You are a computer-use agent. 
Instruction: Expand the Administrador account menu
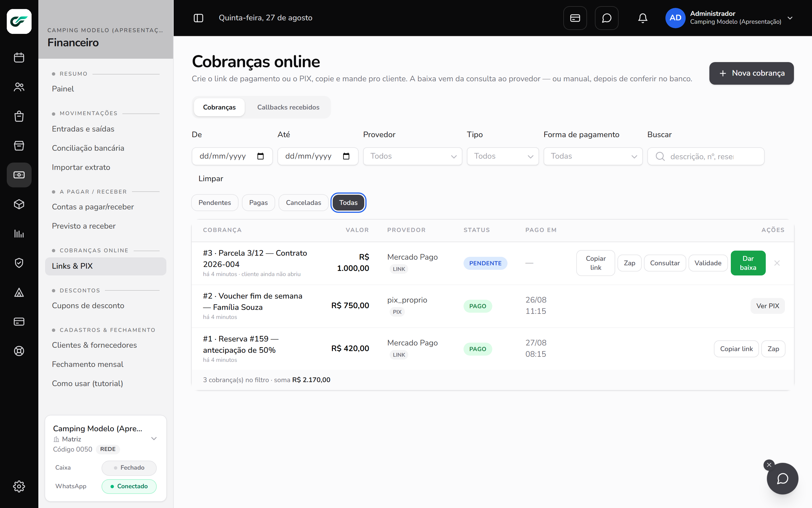click(729, 18)
